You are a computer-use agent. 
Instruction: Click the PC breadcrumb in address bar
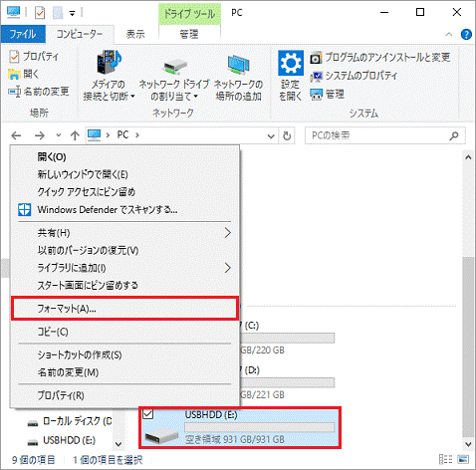122,134
